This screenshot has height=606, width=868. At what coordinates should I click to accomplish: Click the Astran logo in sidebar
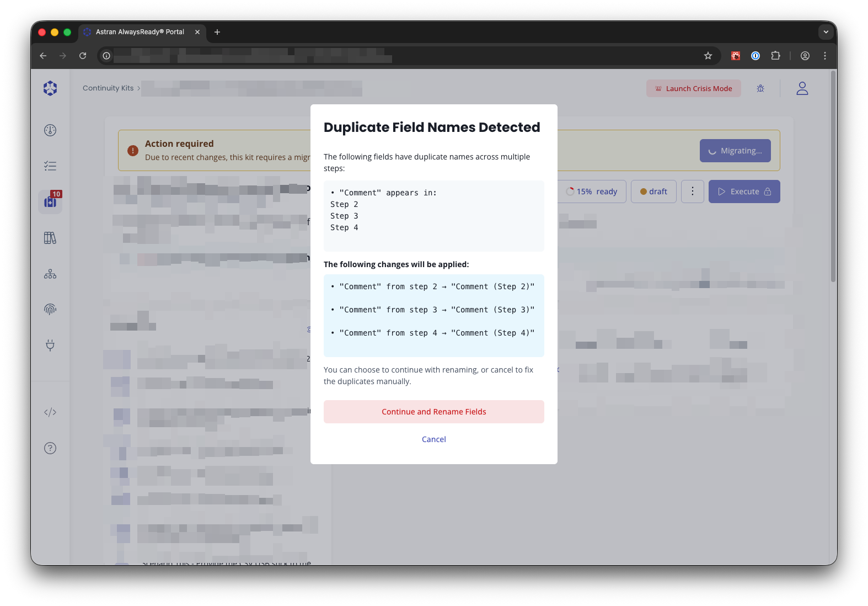[x=50, y=88]
